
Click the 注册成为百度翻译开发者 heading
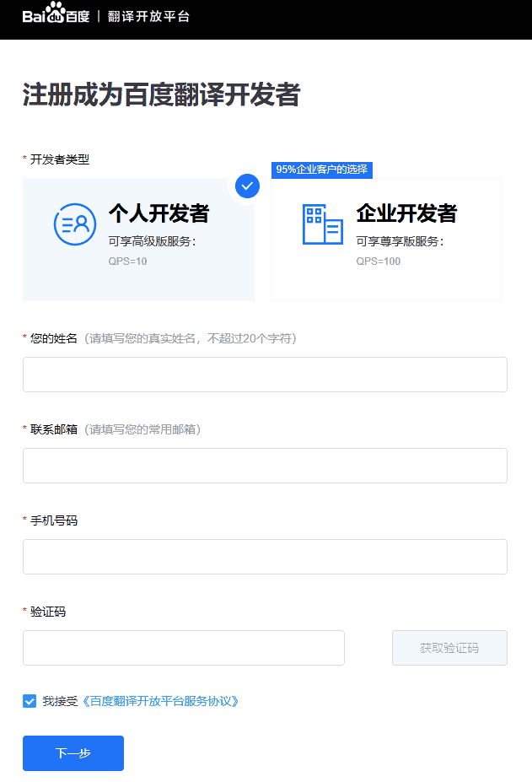pos(162,94)
